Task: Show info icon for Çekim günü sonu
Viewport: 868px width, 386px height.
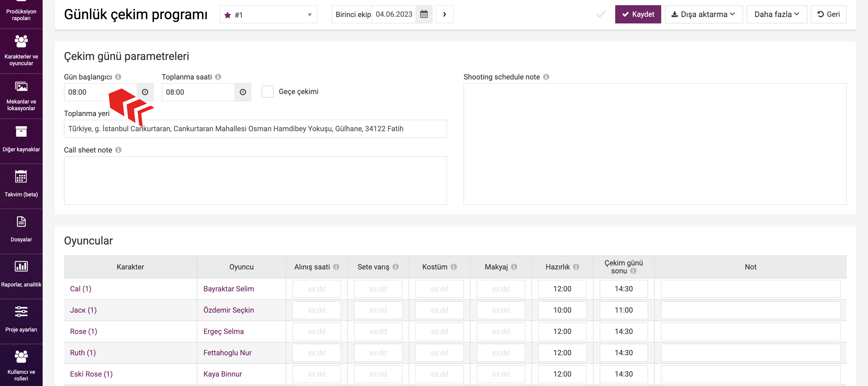Action: (633, 271)
